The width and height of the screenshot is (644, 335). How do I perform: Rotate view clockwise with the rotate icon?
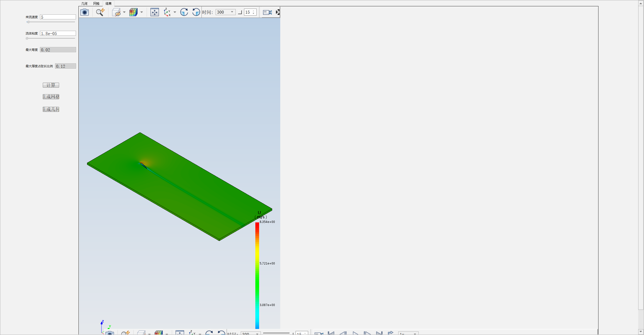point(184,12)
